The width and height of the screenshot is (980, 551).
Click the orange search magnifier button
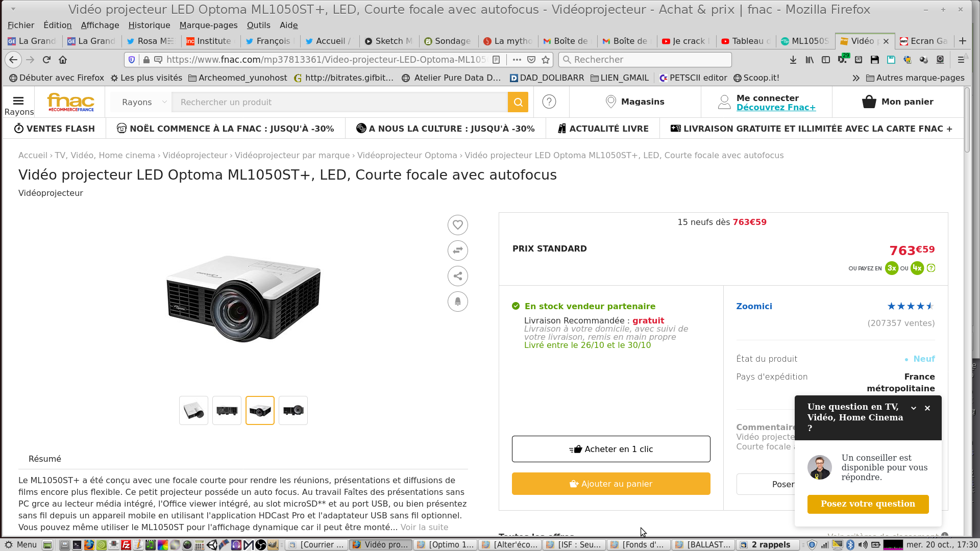coord(518,102)
